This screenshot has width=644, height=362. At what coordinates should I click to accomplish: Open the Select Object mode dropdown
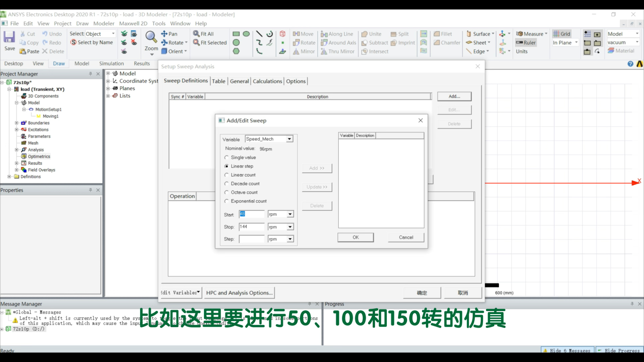tap(113, 34)
